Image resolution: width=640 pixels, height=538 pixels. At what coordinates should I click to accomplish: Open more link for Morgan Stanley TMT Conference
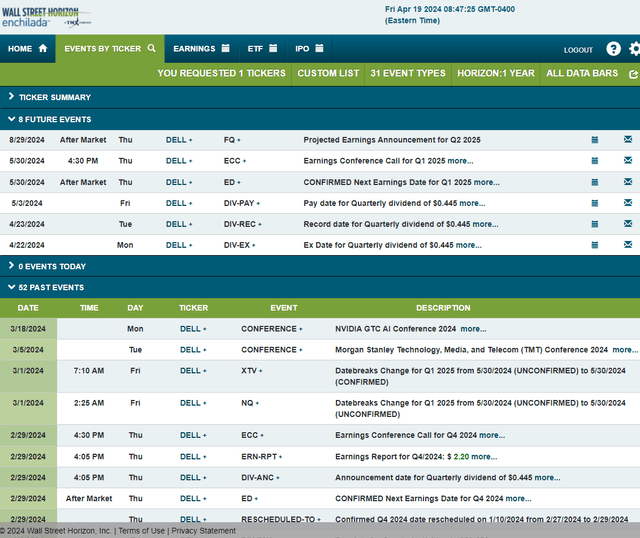[x=625, y=350]
